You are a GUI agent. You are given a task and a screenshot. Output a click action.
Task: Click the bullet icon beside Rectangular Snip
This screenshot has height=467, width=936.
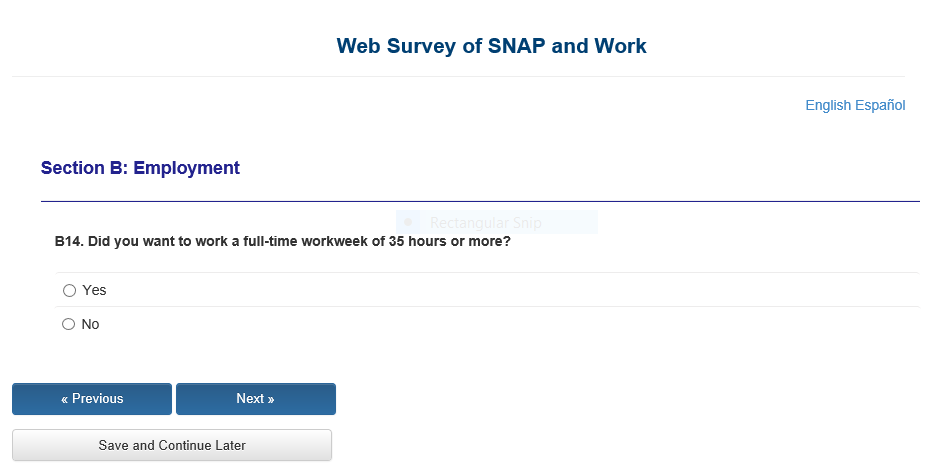pos(407,222)
